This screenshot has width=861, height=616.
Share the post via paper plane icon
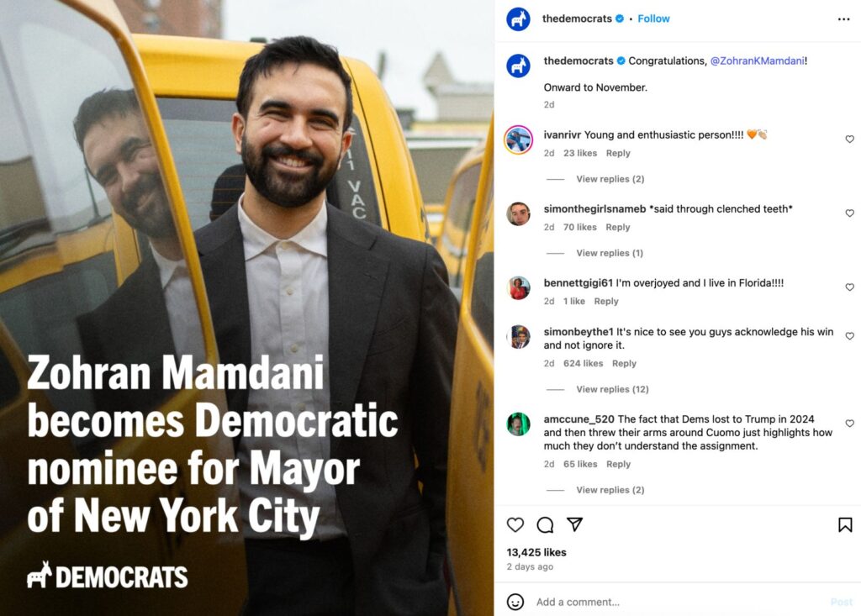click(574, 524)
